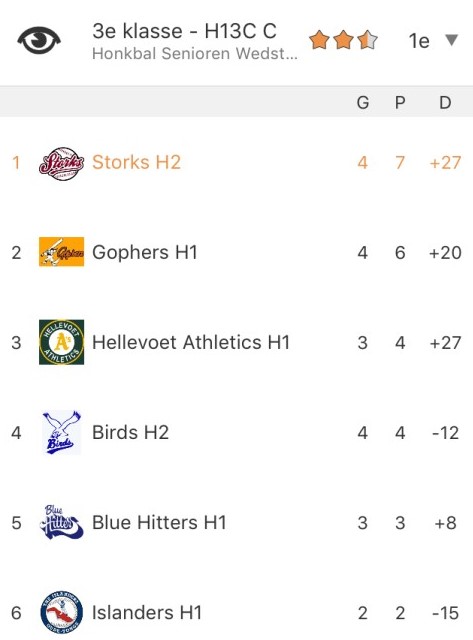
Task: Click the half-filled third rating star
Action: 367,40
